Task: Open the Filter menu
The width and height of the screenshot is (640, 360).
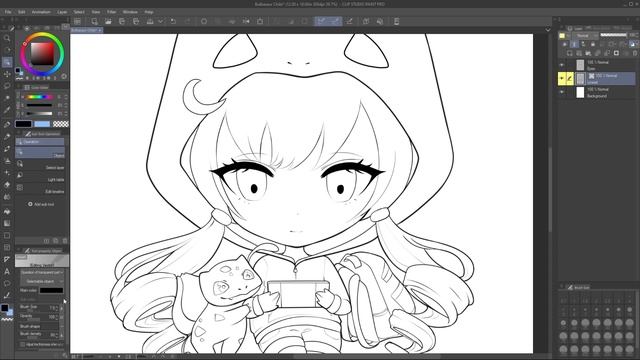Action: [x=111, y=12]
